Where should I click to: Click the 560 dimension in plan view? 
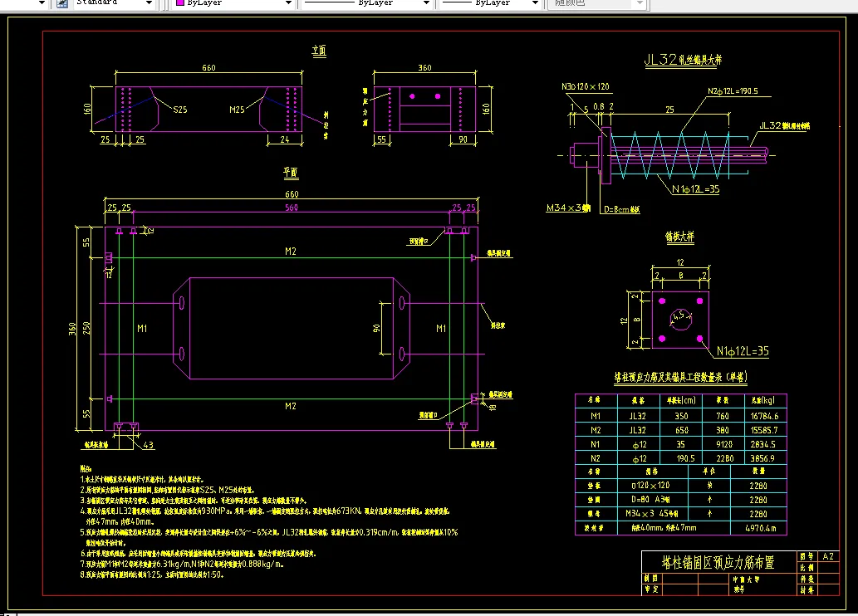tap(292, 208)
